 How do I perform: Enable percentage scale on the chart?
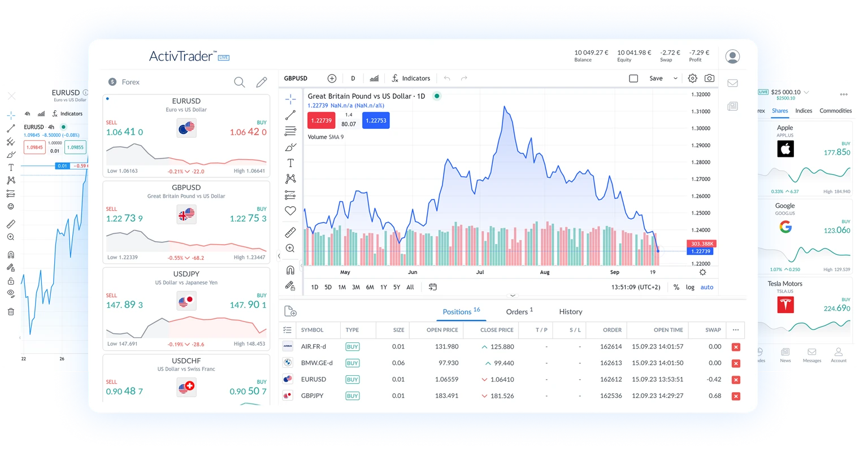[x=676, y=287]
